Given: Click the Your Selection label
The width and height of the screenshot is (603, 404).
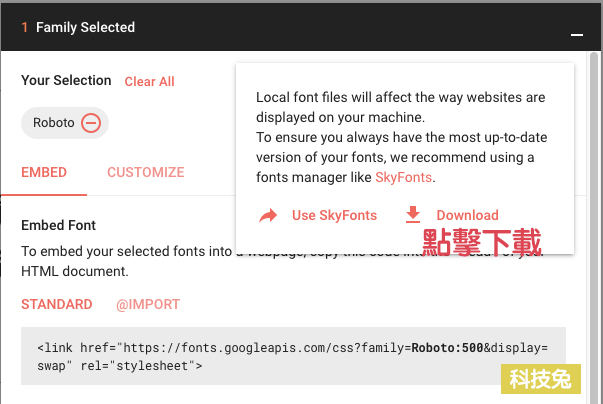Looking at the screenshot, I should click(66, 80).
